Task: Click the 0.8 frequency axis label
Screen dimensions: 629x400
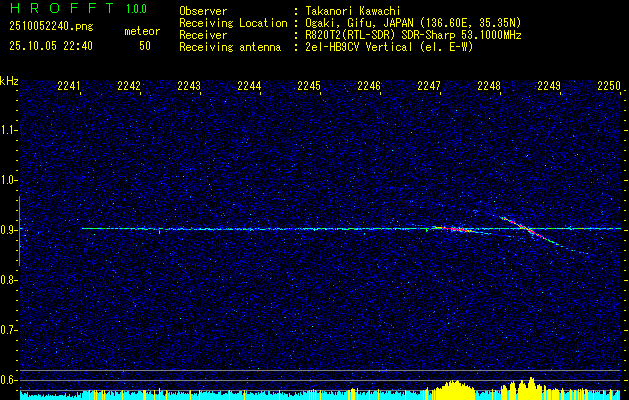Action: click(8, 280)
